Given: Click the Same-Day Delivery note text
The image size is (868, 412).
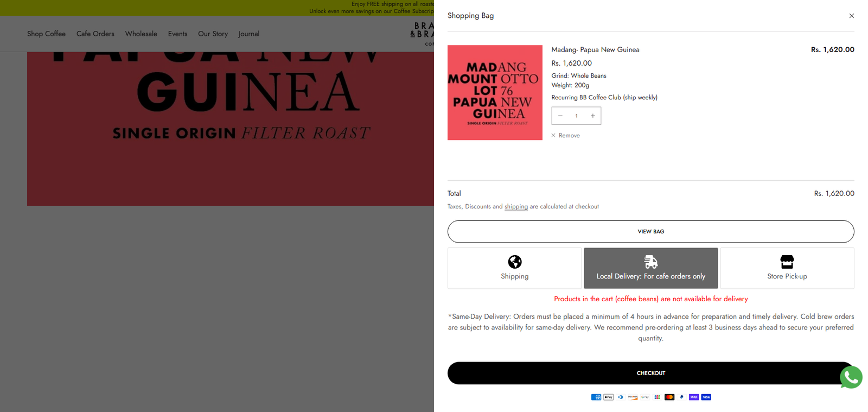Looking at the screenshot, I should (x=650, y=327).
